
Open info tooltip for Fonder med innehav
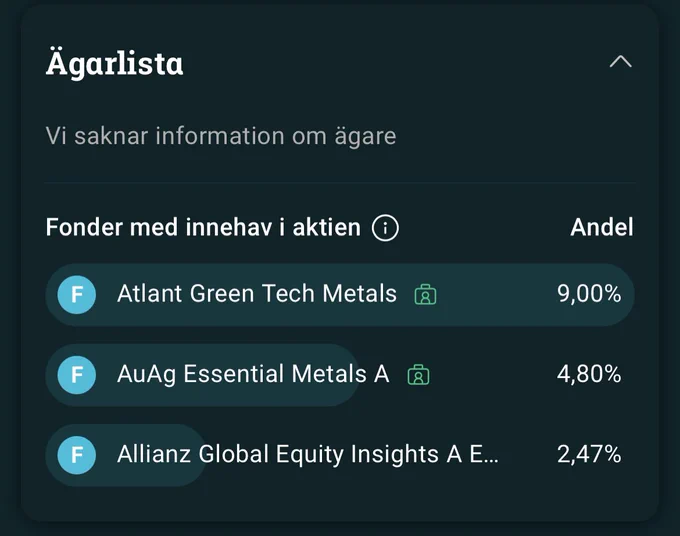(x=385, y=228)
